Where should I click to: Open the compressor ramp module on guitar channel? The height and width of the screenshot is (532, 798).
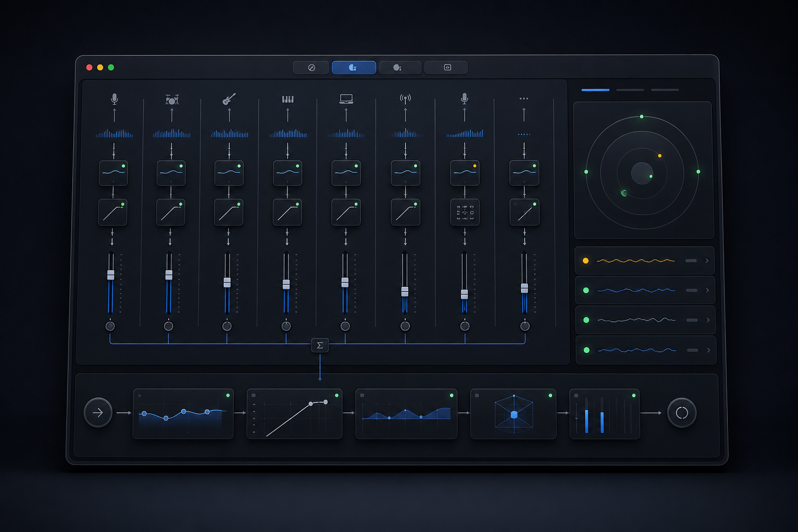[x=229, y=212]
